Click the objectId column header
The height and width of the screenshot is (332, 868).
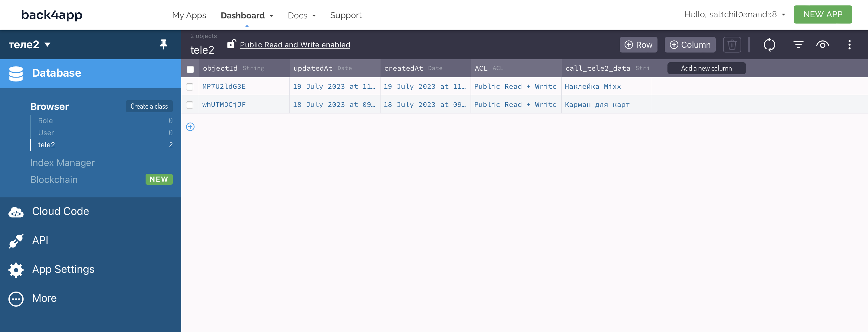[244, 68]
